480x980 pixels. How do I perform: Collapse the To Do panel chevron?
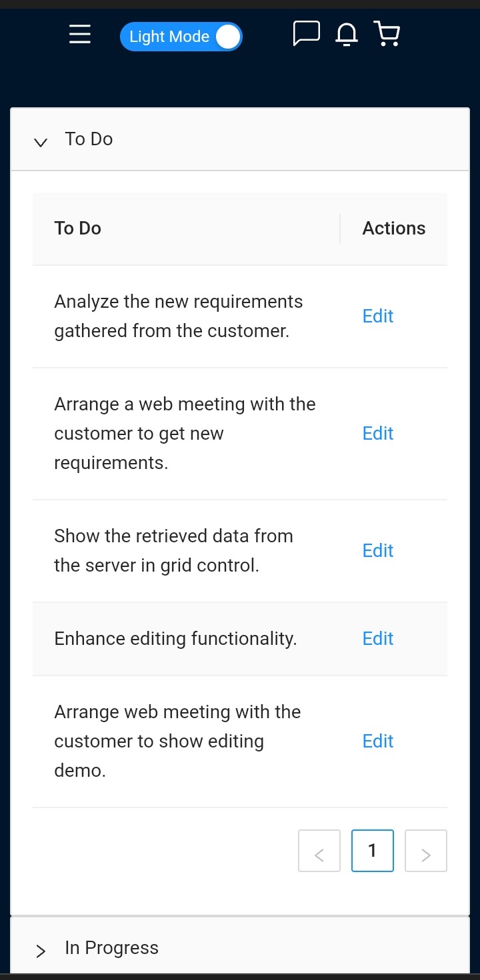coord(41,142)
